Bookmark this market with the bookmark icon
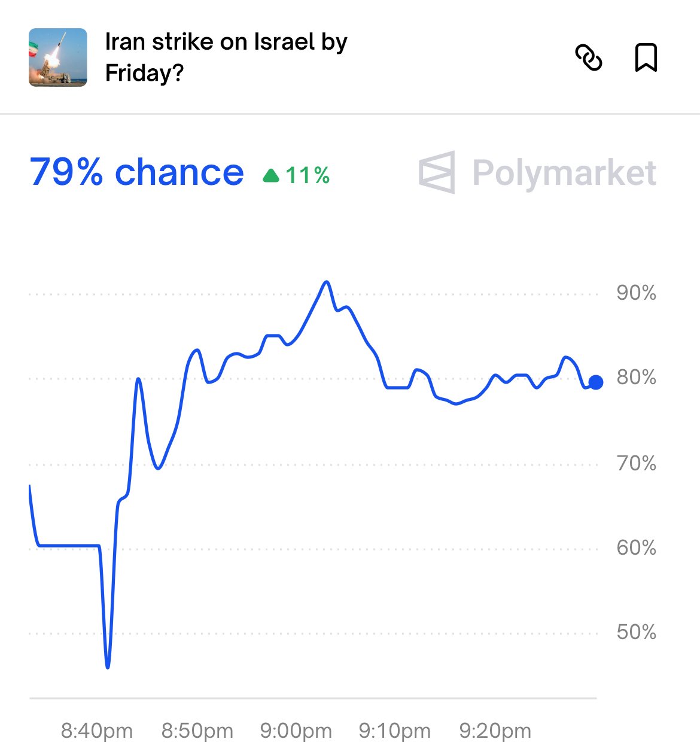Image resolution: width=700 pixels, height=748 pixels. 646,57
